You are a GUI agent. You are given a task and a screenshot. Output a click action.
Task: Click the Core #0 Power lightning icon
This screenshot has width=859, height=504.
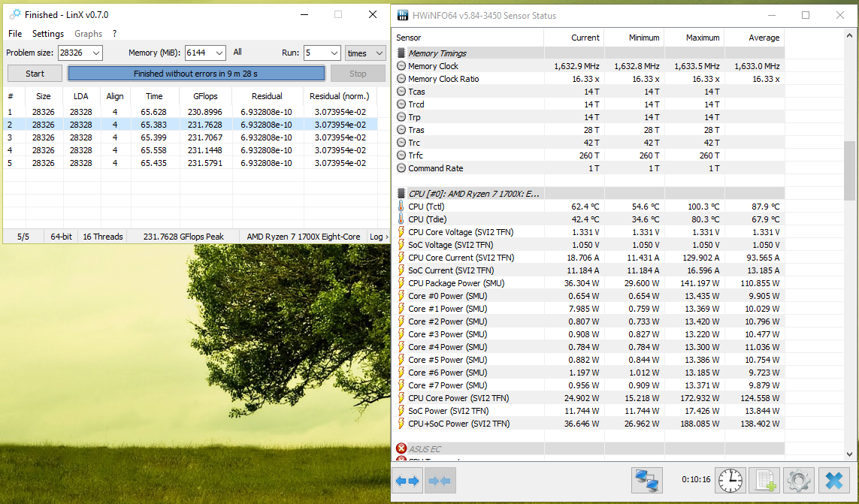(401, 296)
